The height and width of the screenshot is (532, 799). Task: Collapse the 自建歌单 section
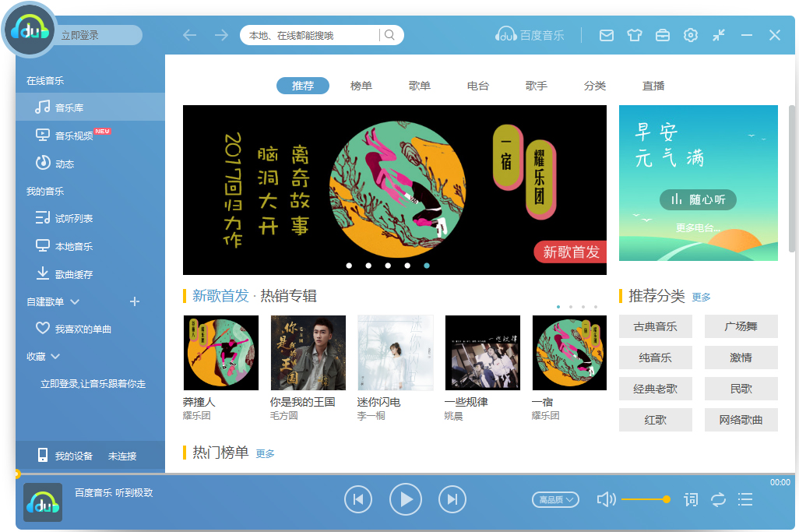(75, 301)
